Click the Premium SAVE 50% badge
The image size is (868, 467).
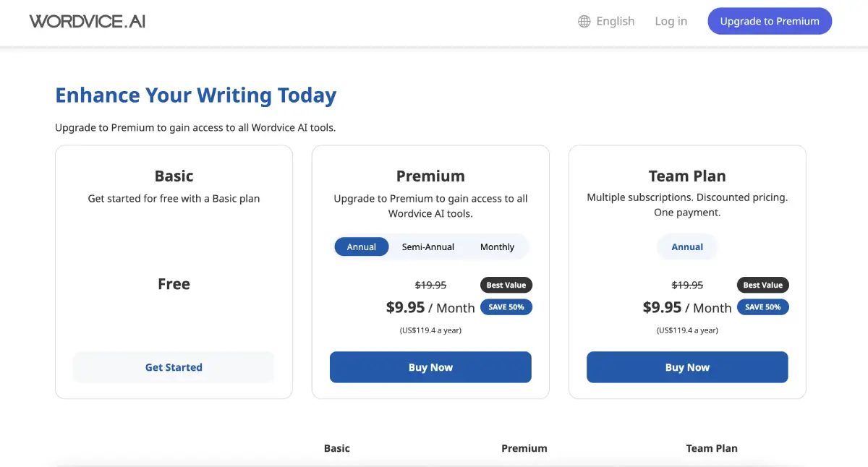point(506,307)
